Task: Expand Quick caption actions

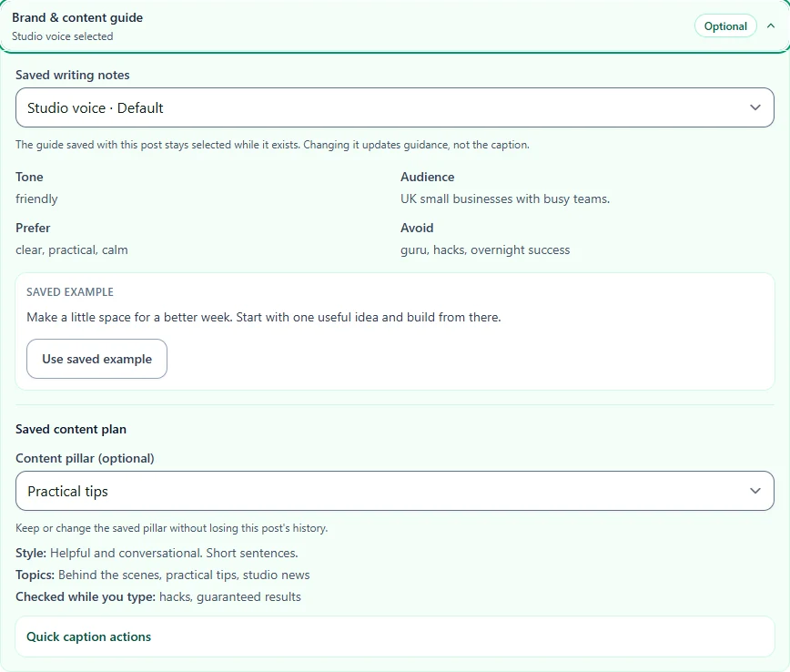Action: pos(394,636)
